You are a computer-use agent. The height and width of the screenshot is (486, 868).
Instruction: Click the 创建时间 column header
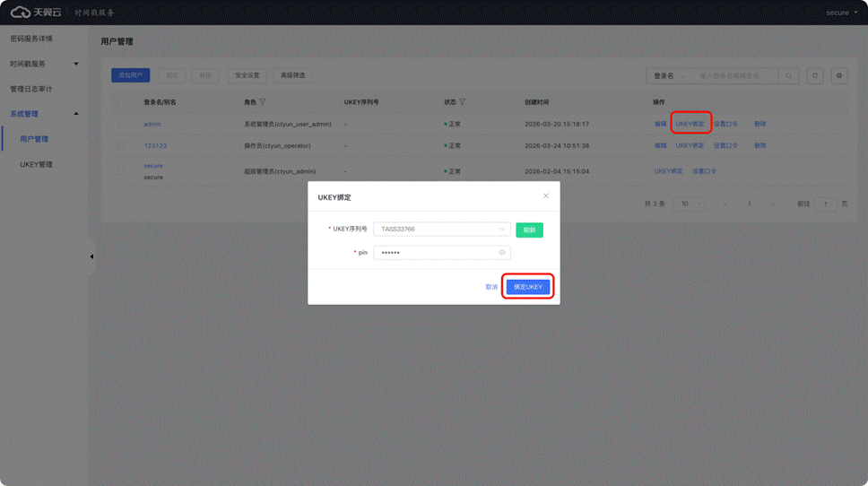[x=537, y=102]
